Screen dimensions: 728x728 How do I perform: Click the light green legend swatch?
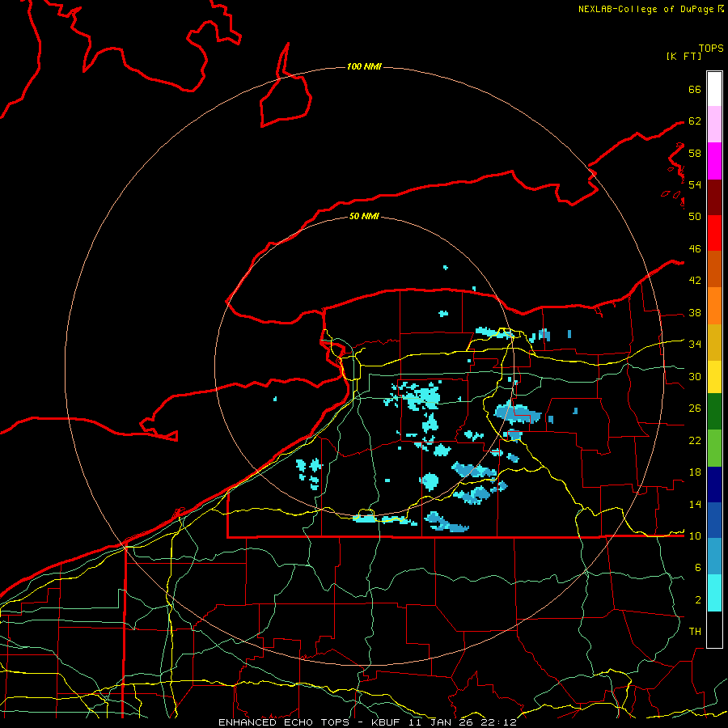pyautogui.click(x=714, y=448)
